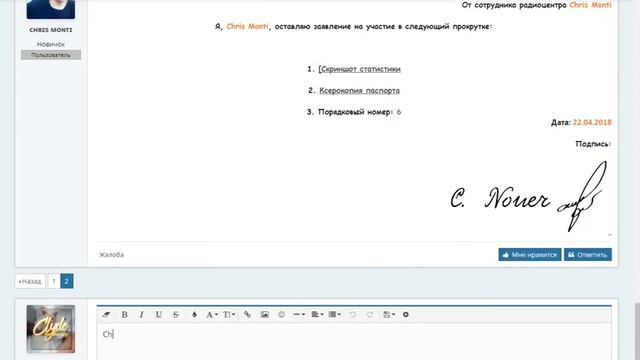Click the Clyde user avatar thumbnail

pos(51,329)
